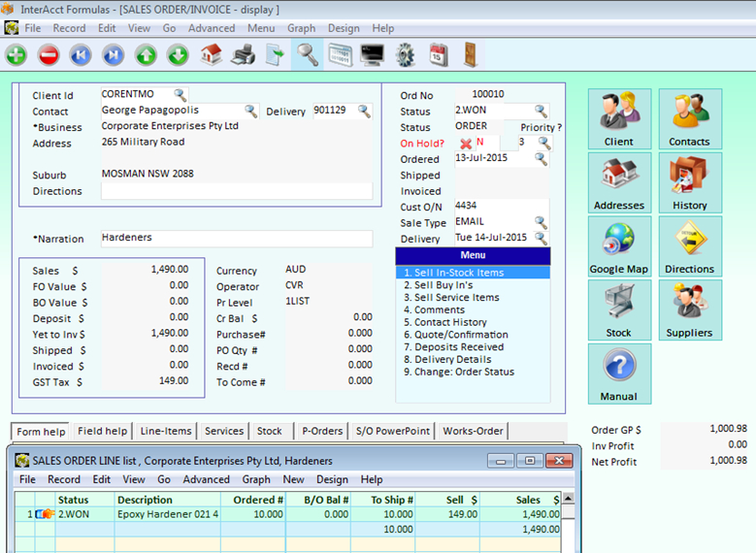This screenshot has height=553, width=756.
Task: Click the lookup icon beside Sale Type EMAIL
Action: coord(541,222)
